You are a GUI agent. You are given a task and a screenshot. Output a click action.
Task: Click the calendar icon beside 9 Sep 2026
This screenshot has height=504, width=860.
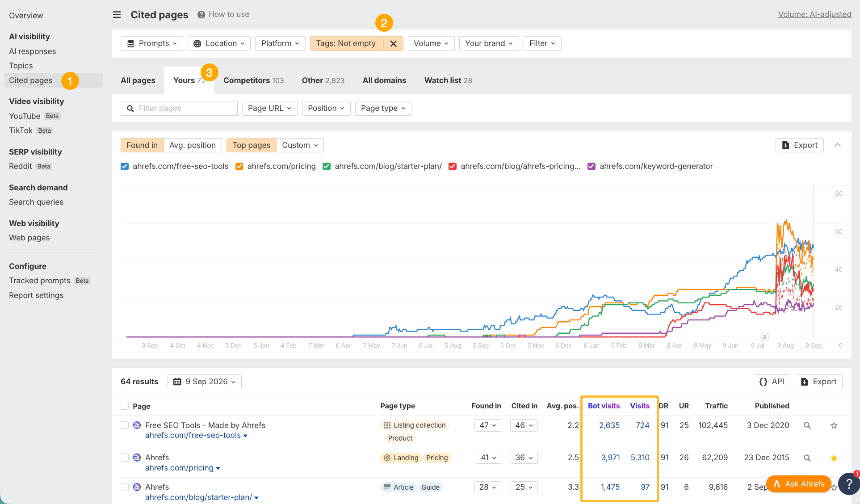click(177, 382)
